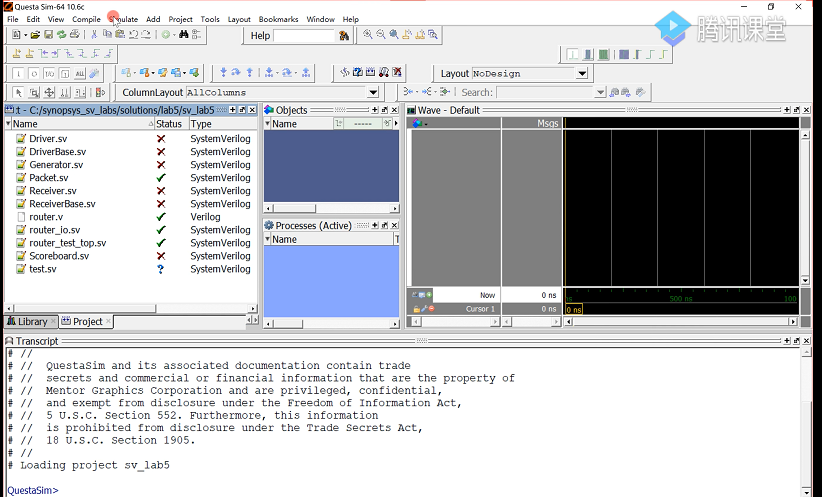Viewport: 822px width, 497px height.
Task: Expand the project Name column menu triangle
Action: 8,124
